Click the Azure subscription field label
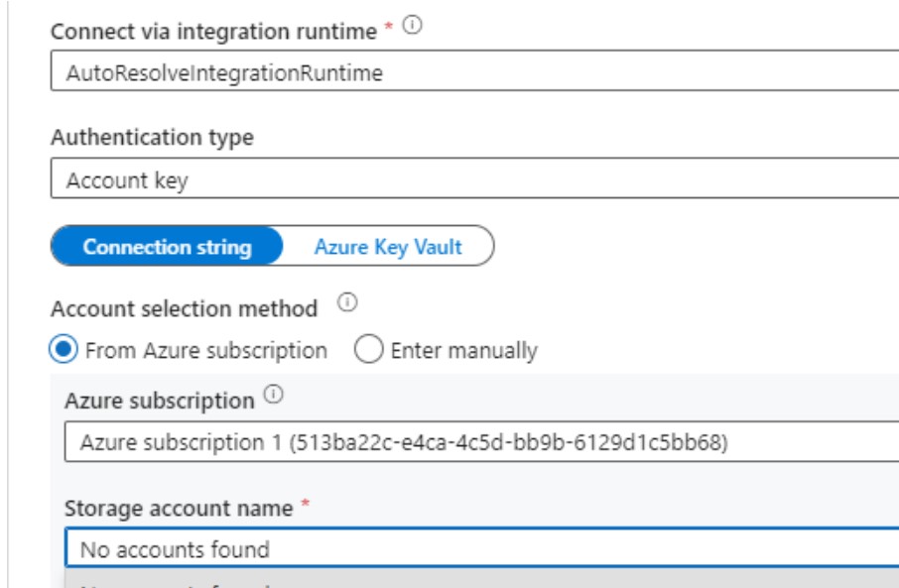Screen dimensions: 899x588 (159, 402)
